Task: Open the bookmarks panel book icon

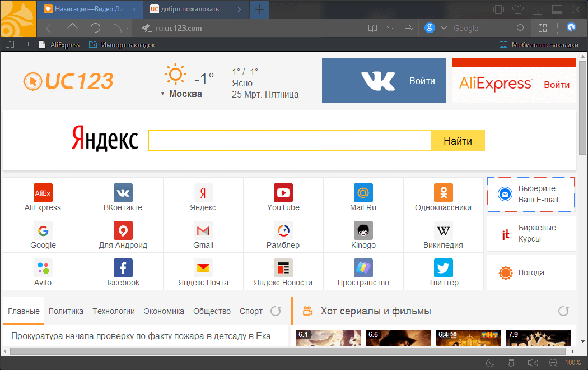Action: 10,45
